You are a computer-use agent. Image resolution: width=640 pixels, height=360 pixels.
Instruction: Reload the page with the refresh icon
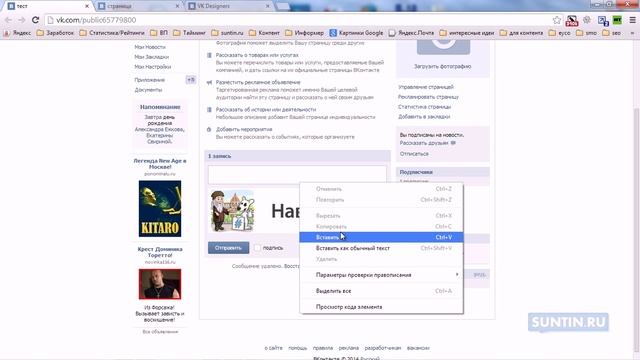pos(36,20)
